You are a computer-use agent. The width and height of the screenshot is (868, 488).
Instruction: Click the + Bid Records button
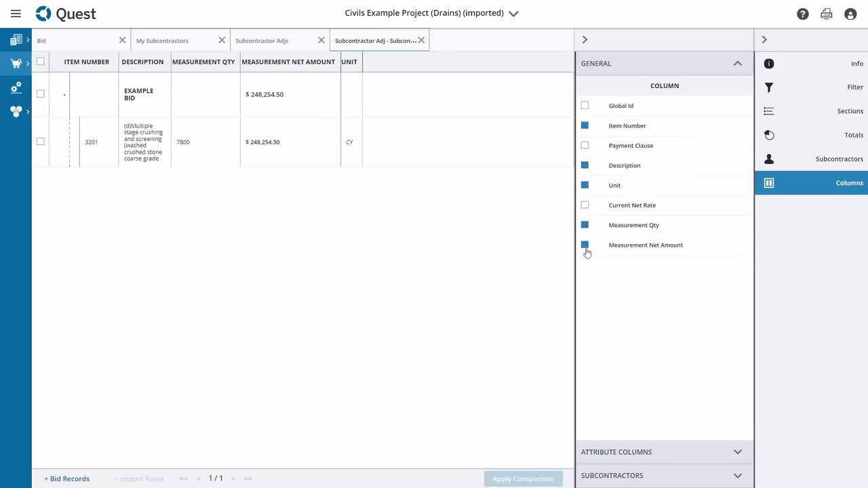pos(66,479)
